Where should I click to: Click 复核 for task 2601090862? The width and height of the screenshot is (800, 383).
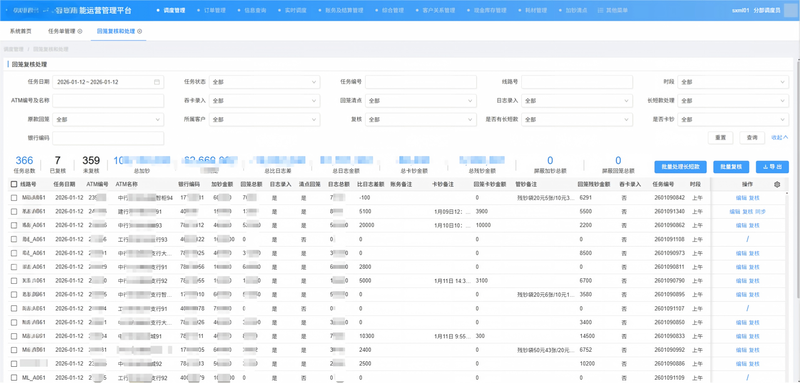coord(754,225)
